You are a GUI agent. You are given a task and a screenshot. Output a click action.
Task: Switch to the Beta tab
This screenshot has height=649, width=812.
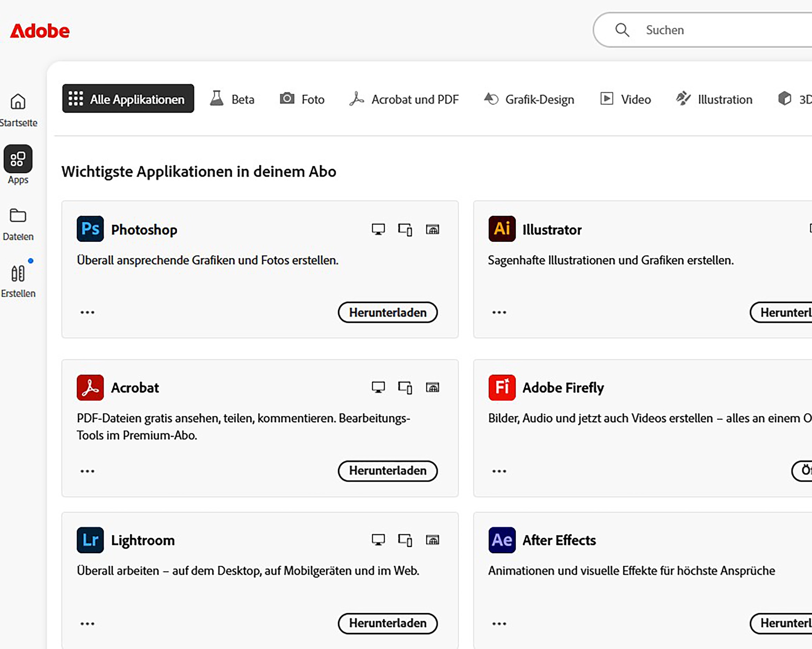coord(232,99)
